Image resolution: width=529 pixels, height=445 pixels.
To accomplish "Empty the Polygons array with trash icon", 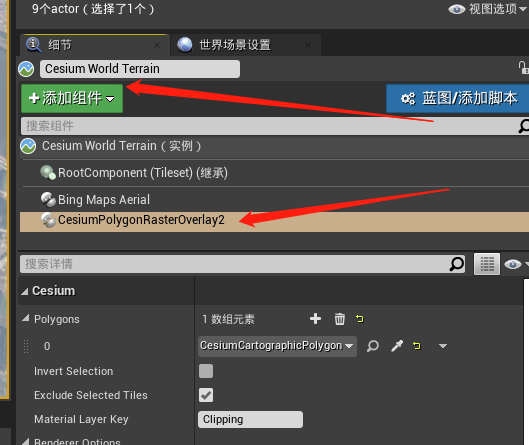I will [x=339, y=319].
